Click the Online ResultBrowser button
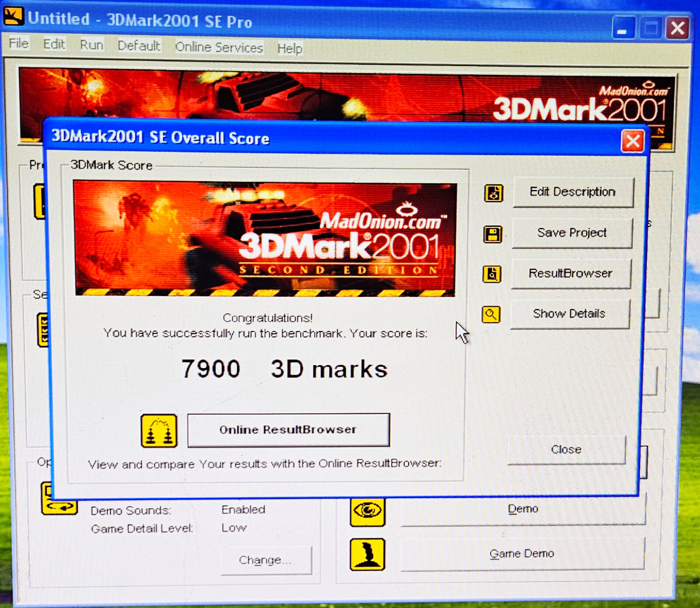This screenshot has height=608, width=700. pos(288,430)
